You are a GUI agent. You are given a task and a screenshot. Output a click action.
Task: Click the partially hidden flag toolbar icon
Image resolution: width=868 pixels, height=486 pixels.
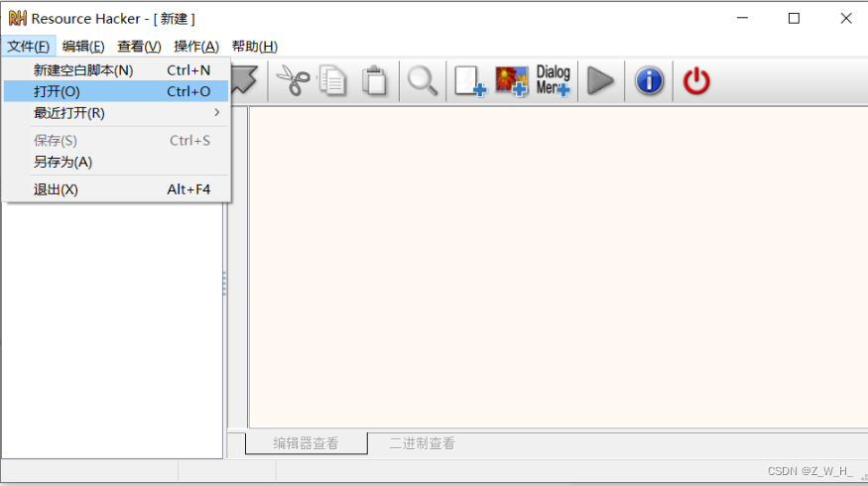(x=244, y=79)
